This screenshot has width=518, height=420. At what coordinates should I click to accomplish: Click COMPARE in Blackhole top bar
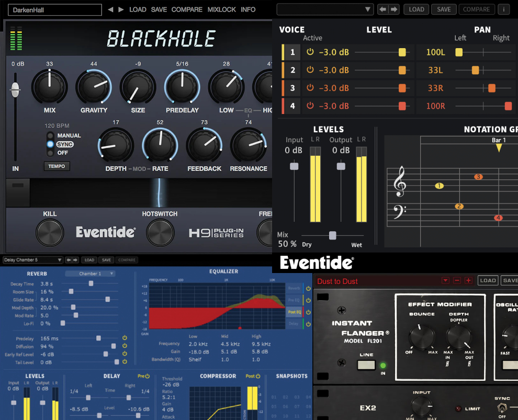tap(187, 9)
